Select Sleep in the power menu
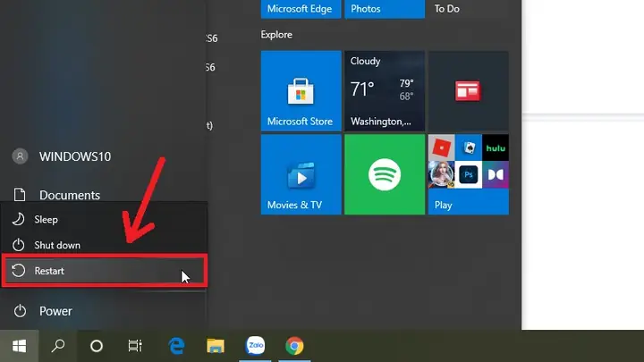 (105, 220)
